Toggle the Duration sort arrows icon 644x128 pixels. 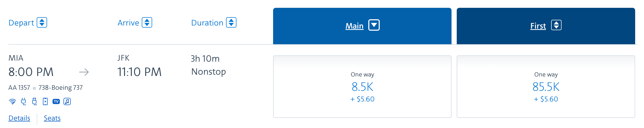231,22
